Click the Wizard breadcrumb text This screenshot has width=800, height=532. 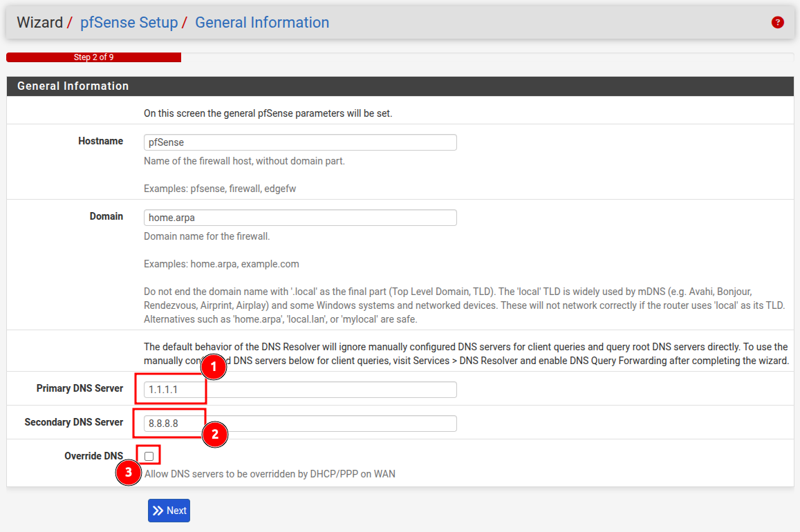point(40,22)
